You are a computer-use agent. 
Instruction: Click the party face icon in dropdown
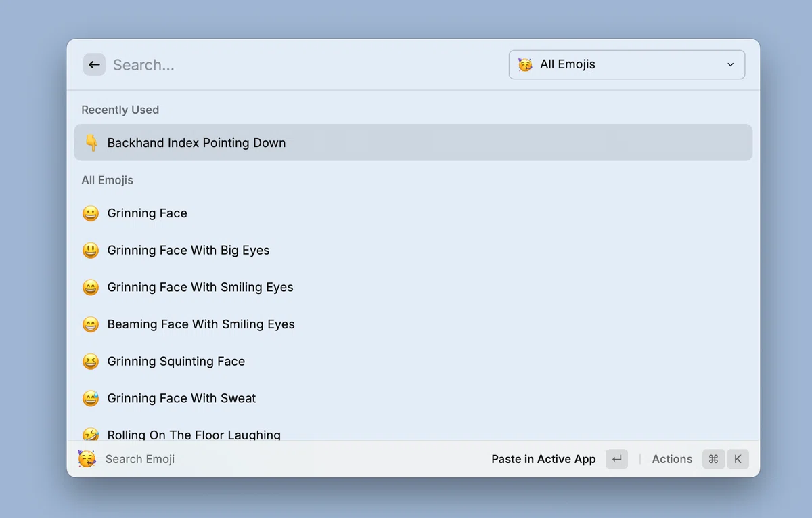525,64
